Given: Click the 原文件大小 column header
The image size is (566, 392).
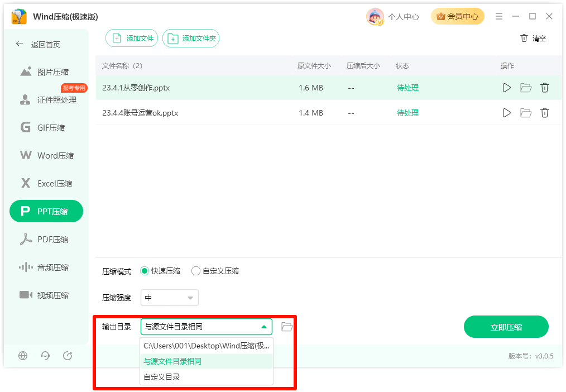Looking at the screenshot, I should [314, 66].
